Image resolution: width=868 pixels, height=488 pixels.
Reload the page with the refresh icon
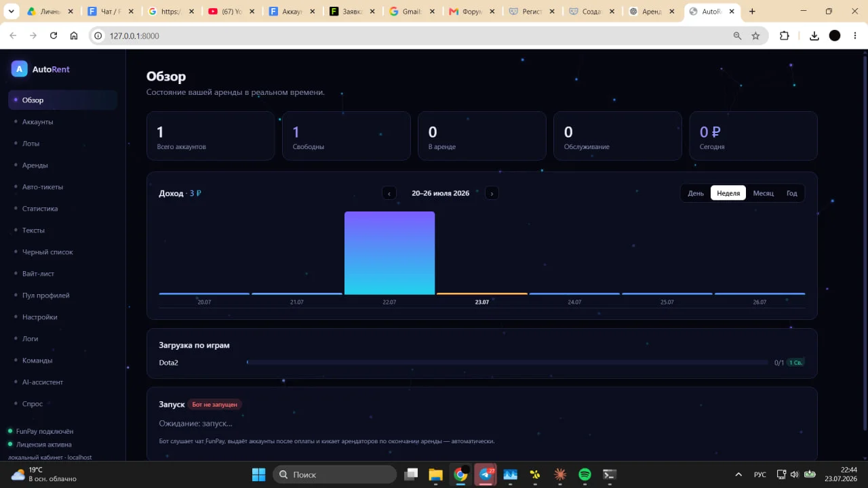coord(54,36)
